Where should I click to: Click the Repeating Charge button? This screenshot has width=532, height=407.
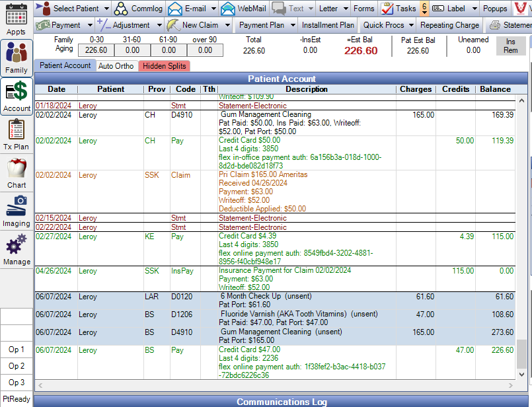[449, 25]
